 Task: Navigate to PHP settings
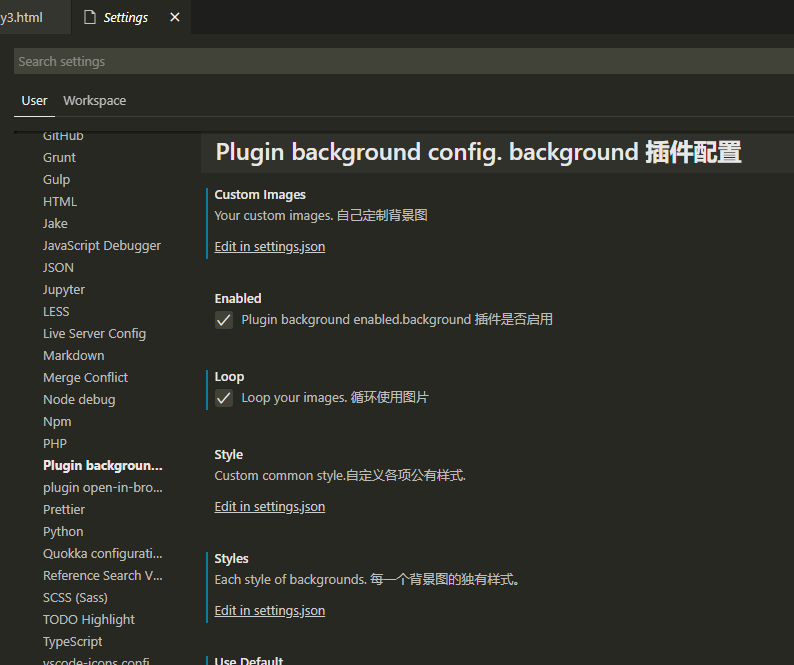[55, 444]
